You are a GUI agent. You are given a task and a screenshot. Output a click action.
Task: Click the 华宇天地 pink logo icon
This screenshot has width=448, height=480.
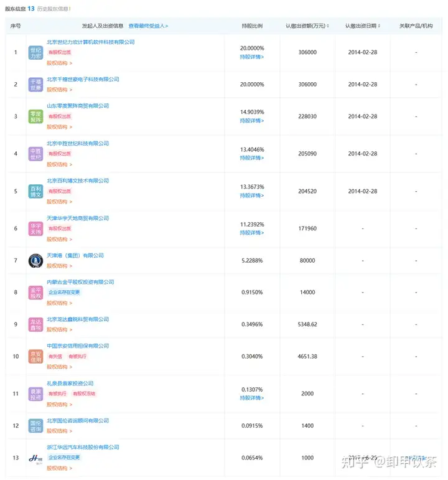click(35, 228)
